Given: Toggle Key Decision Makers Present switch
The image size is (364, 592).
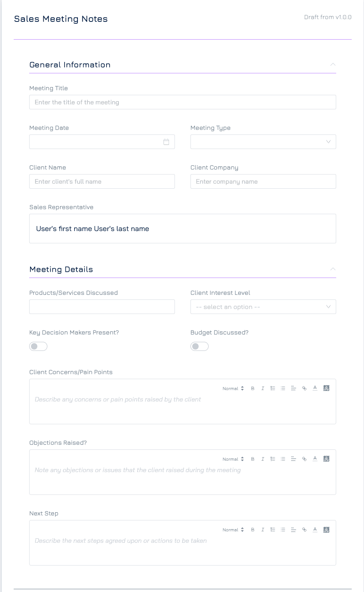Looking at the screenshot, I should (x=38, y=346).
